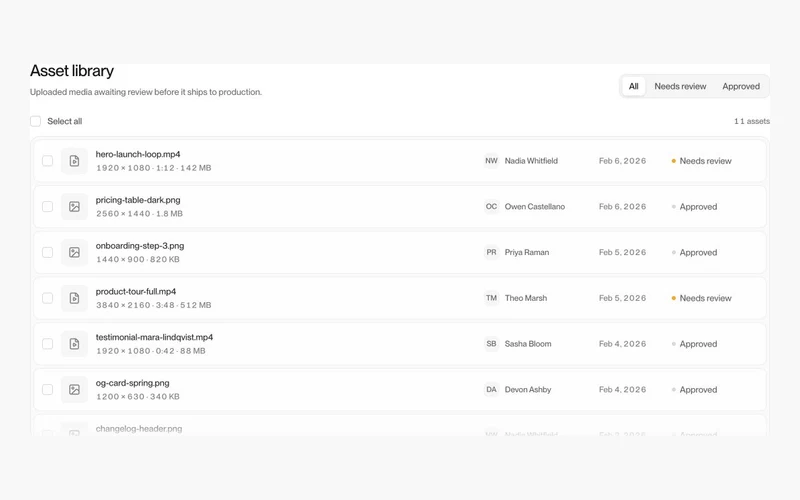Click uploader name Sasha Bloom

[528, 344]
